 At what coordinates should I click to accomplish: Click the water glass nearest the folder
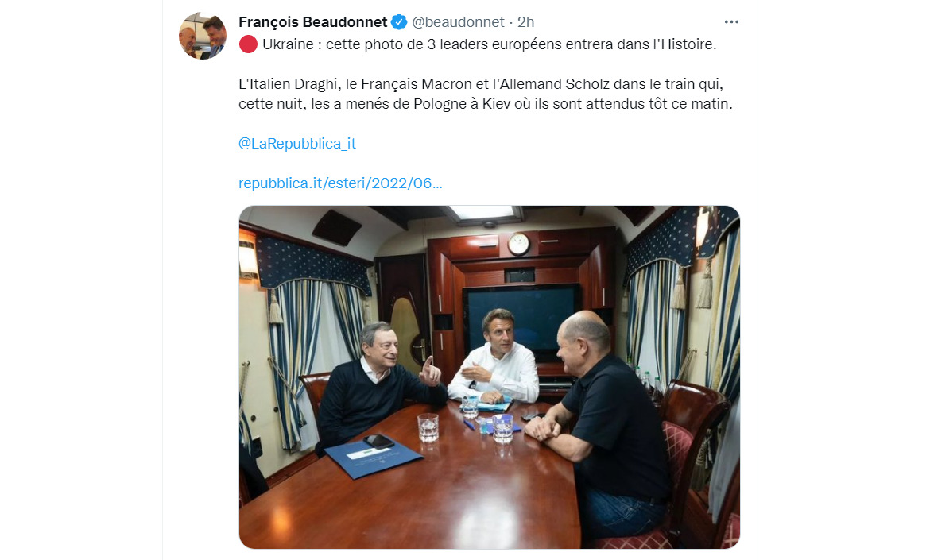pos(428,427)
